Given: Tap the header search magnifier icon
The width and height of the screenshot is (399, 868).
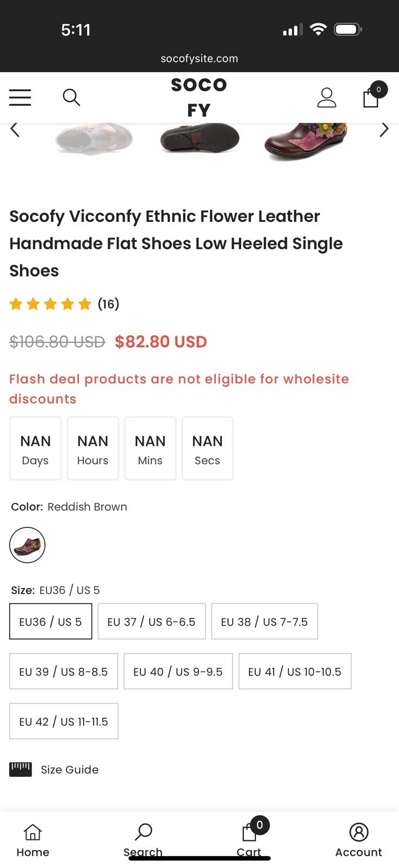Looking at the screenshot, I should (71, 97).
